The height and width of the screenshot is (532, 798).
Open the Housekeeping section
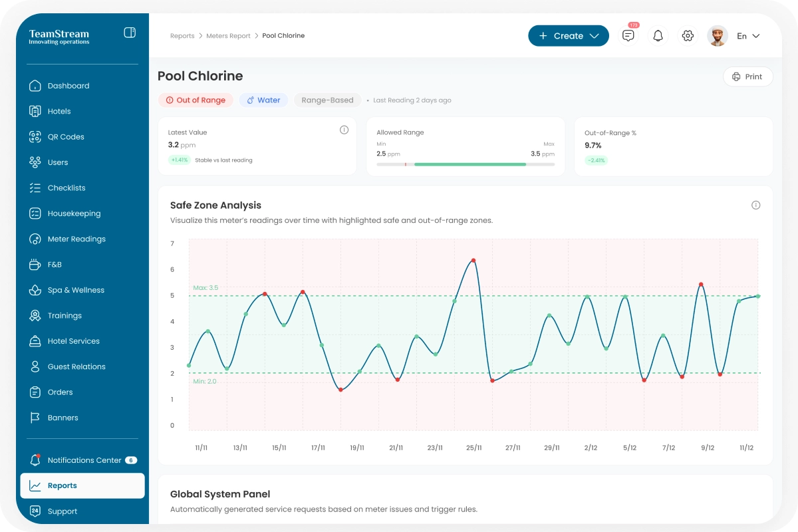pyautogui.click(x=74, y=213)
